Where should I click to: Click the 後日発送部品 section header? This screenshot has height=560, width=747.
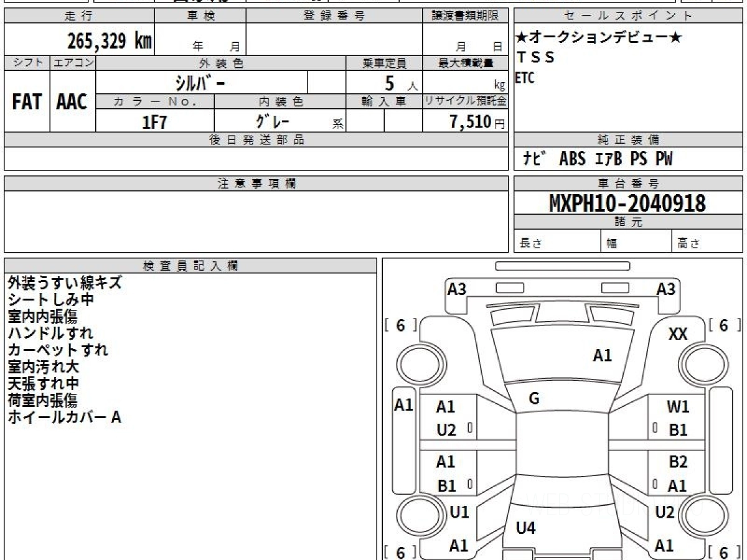click(x=256, y=140)
